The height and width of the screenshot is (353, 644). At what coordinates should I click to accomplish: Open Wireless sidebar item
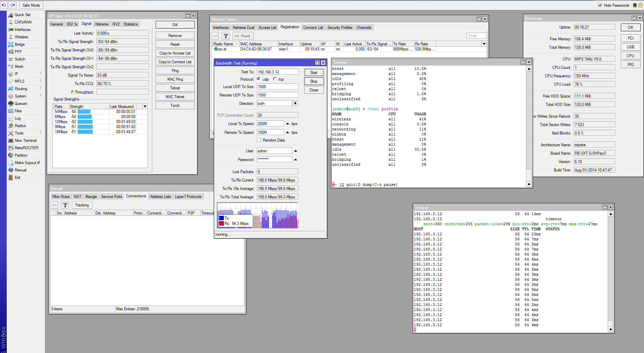[21, 37]
